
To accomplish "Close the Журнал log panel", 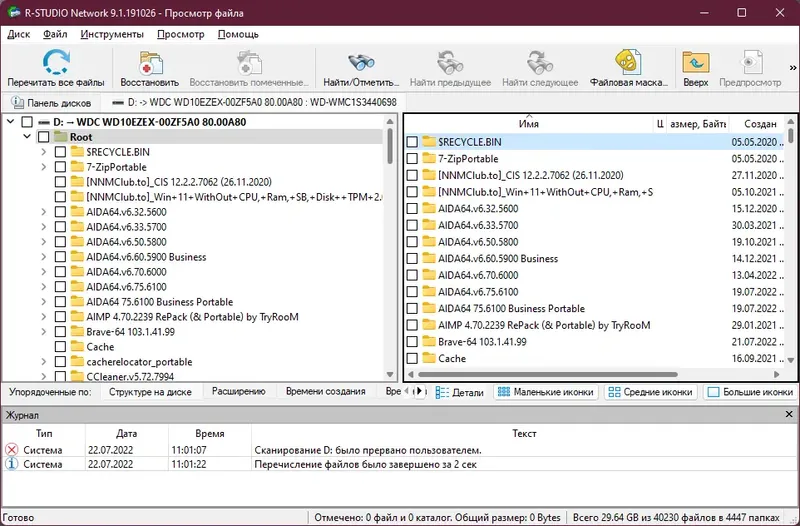I will pyautogui.click(x=789, y=414).
